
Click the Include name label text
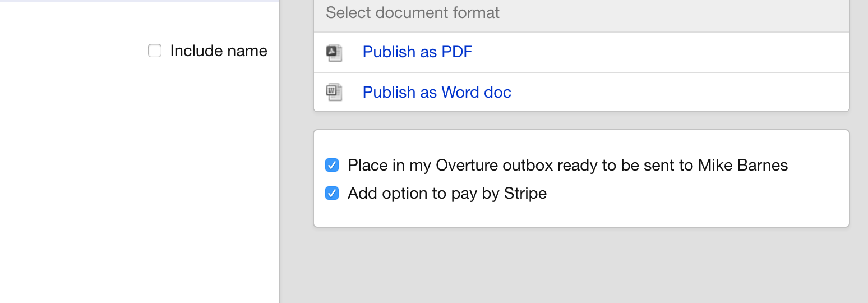point(219,50)
